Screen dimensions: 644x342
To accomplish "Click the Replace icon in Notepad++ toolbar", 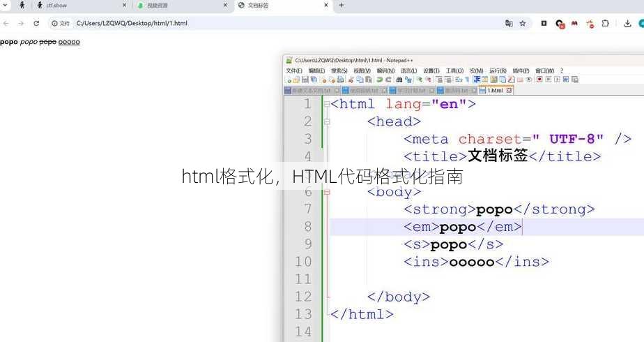I will [408, 80].
